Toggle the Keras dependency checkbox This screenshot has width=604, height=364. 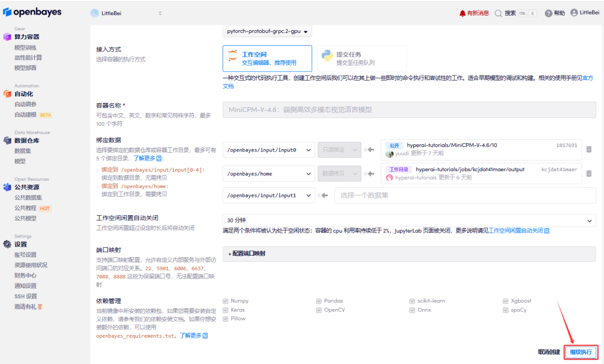[226, 310]
